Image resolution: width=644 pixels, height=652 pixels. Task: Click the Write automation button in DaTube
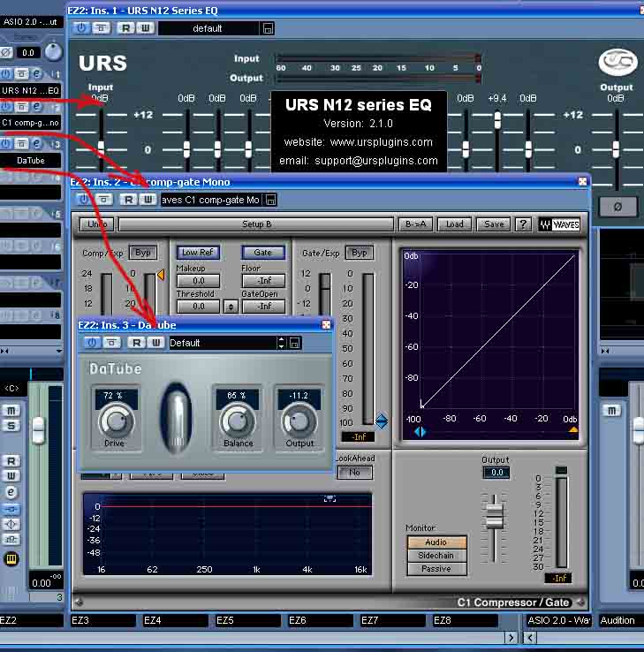[155, 343]
